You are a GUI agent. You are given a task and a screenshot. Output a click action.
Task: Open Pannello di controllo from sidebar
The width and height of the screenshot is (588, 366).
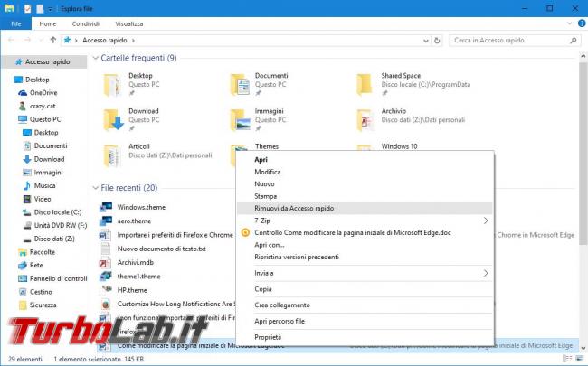pyautogui.click(x=52, y=278)
